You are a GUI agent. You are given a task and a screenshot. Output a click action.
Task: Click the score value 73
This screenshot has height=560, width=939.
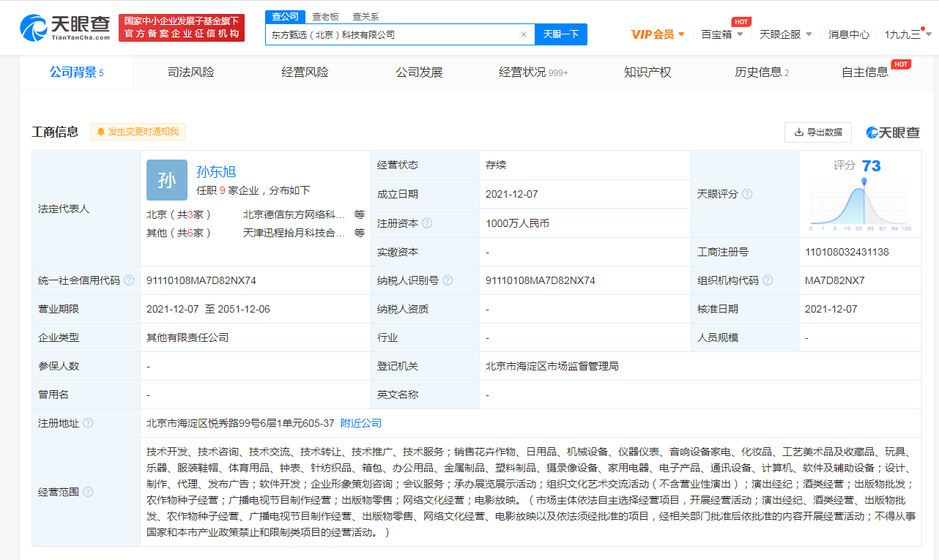(x=871, y=166)
